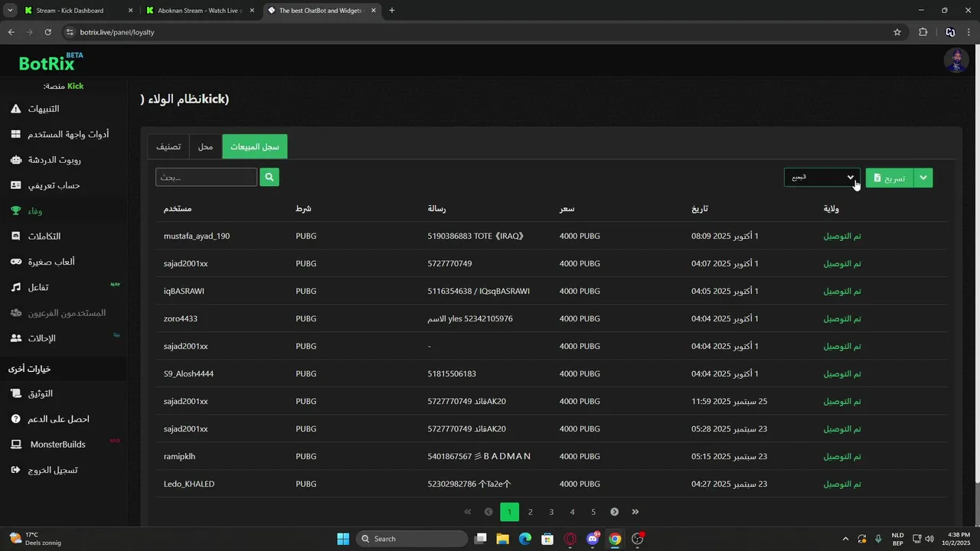Open Microsoft Edge in taskbar
The image size is (980, 551).
tap(525, 539)
